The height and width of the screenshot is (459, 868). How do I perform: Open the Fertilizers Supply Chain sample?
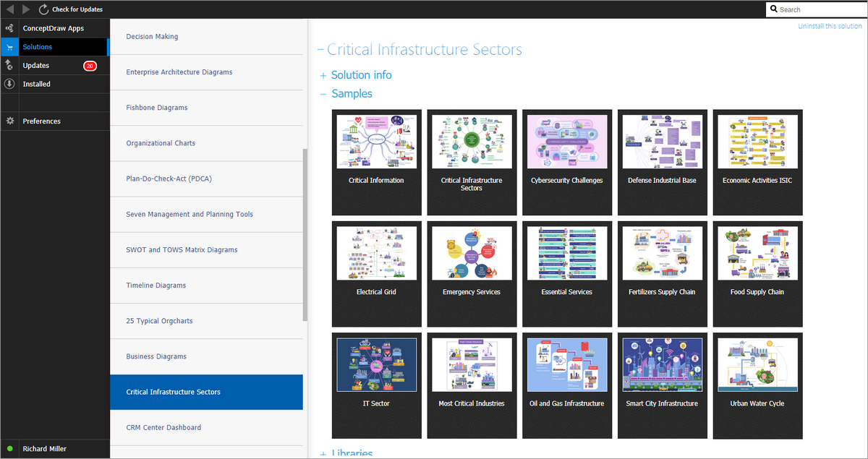(x=662, y=274)
